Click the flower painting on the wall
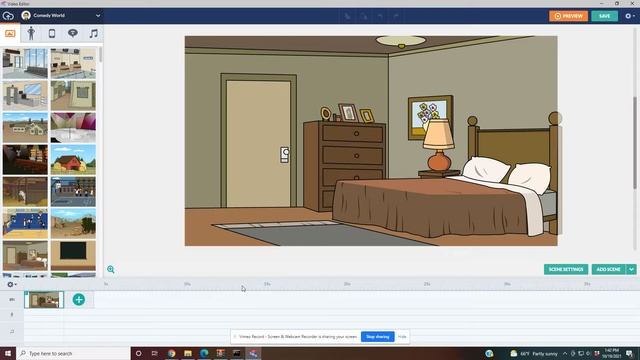Image resolution: width=640 pixels, height=360 pixels. pos(430,117)
